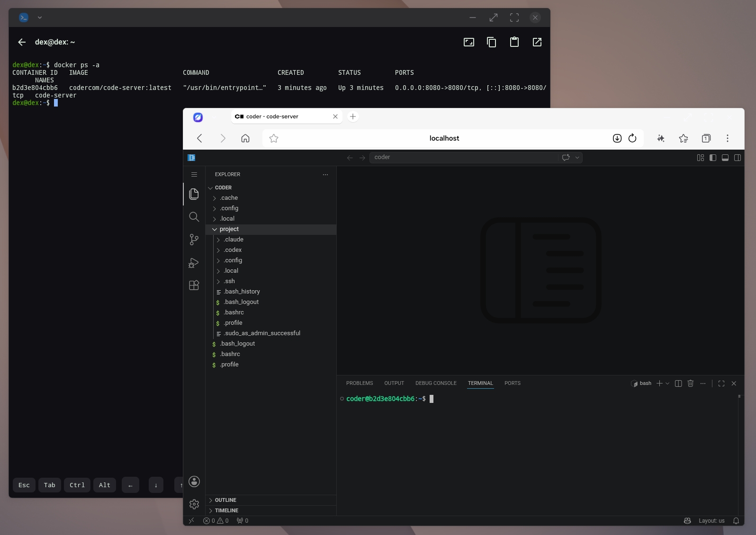Click the terminal window's paste clipboard icon
756x535 pixels.
click(x=514, y=42)
